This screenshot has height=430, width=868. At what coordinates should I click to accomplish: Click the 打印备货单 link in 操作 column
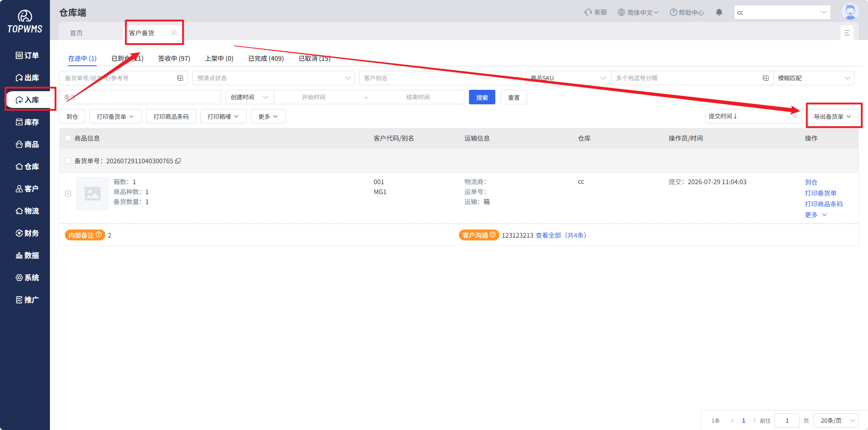(x=821, y=193)
